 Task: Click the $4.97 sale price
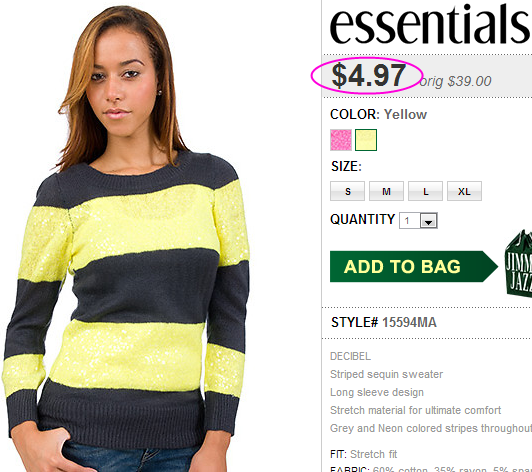pyautogui.click(x=369, y=75)
